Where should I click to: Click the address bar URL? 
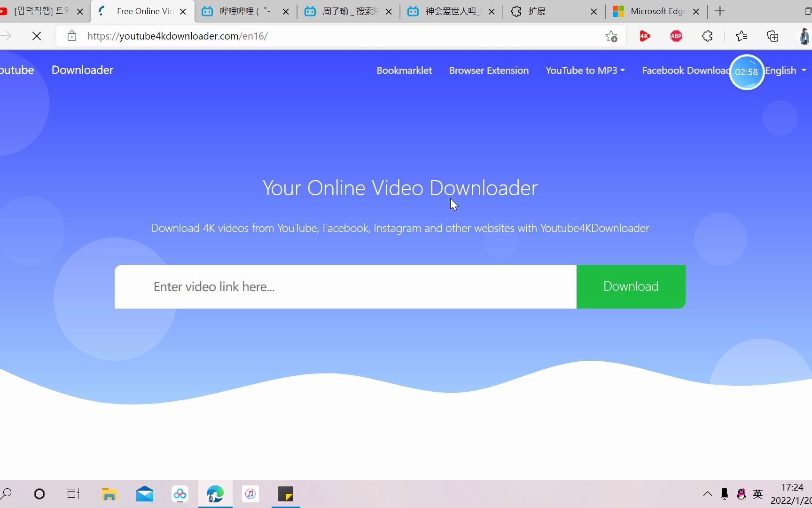(x=178, y=36)
